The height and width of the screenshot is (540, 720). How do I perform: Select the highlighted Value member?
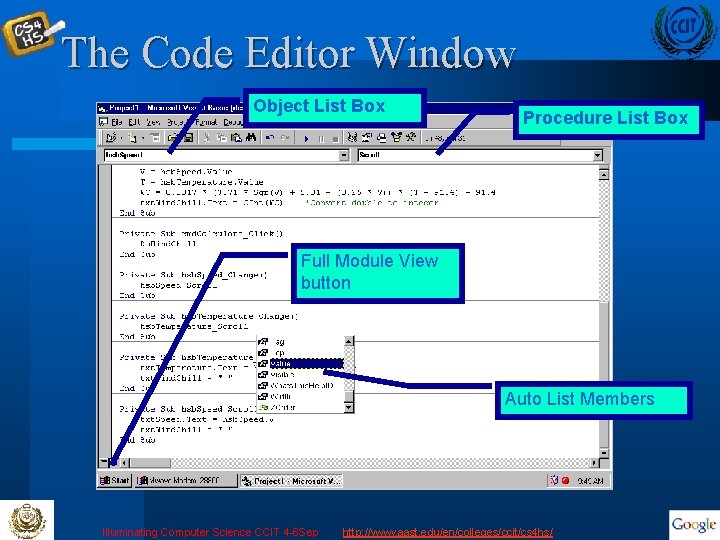coord(306,364)
